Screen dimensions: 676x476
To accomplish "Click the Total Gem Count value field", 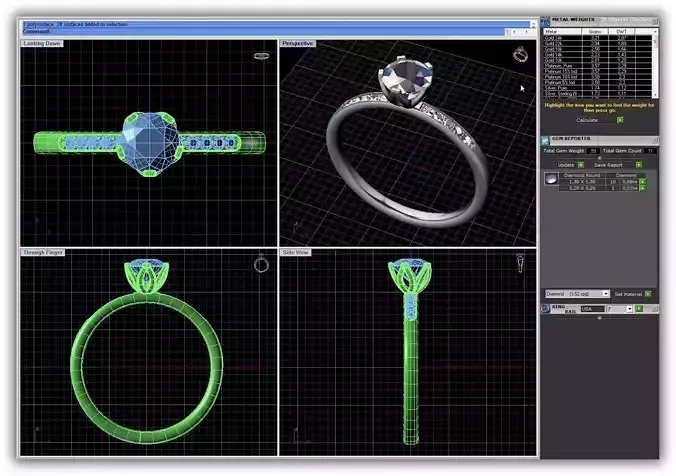I will pyautogui.click(x=650, y=150).
